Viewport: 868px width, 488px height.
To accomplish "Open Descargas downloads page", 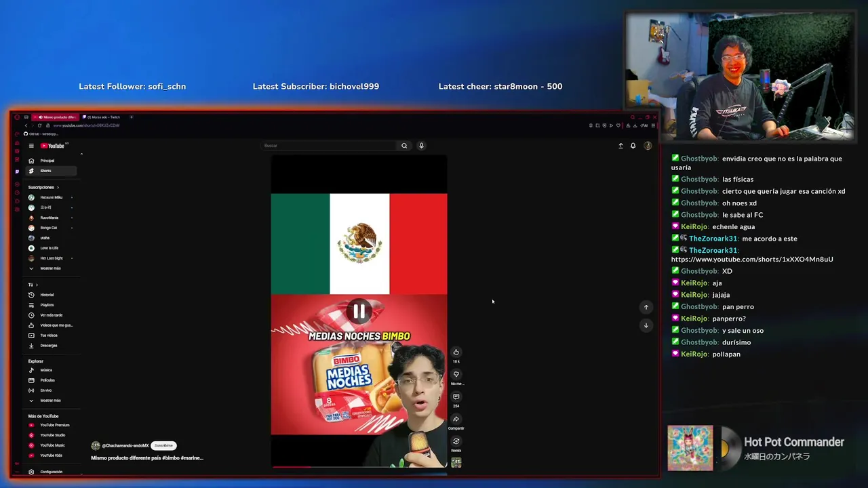I will point(51,346).
